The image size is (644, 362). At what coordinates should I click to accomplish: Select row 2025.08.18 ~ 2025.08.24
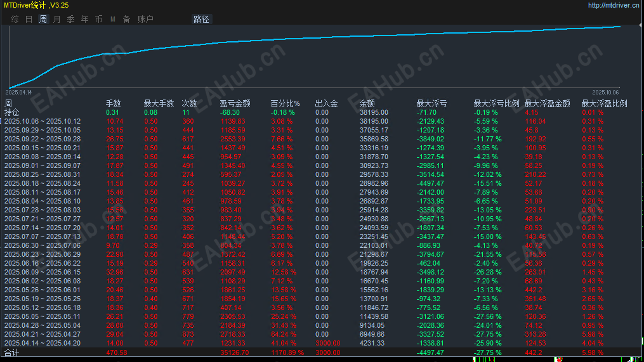tap(43, 183)
